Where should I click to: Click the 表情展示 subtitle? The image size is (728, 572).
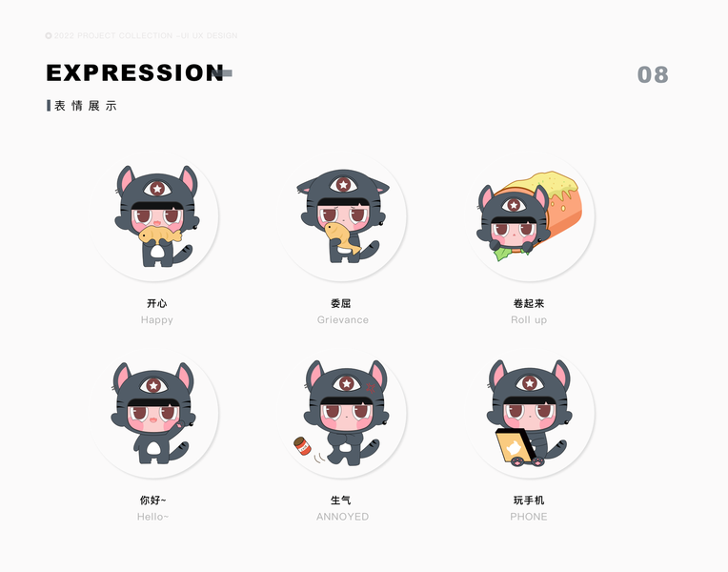pos(86,106)
